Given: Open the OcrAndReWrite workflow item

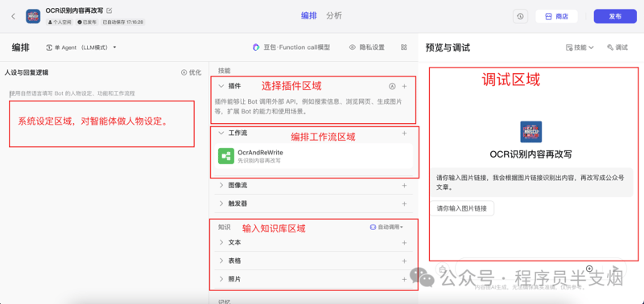Looking at the screenshot, I should (x=314, y=156).
